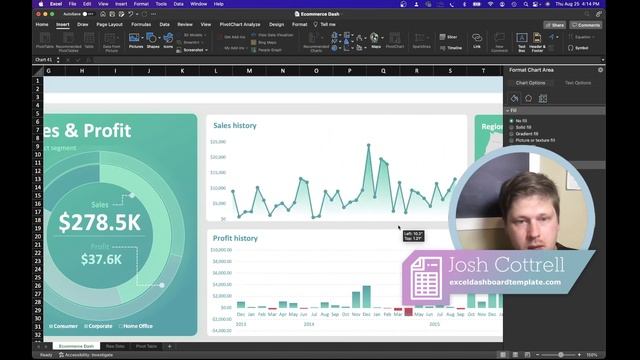Open the Window menu in macOS menu bar
The height and width of the screenshot is (360, 640).
(198, 4)
